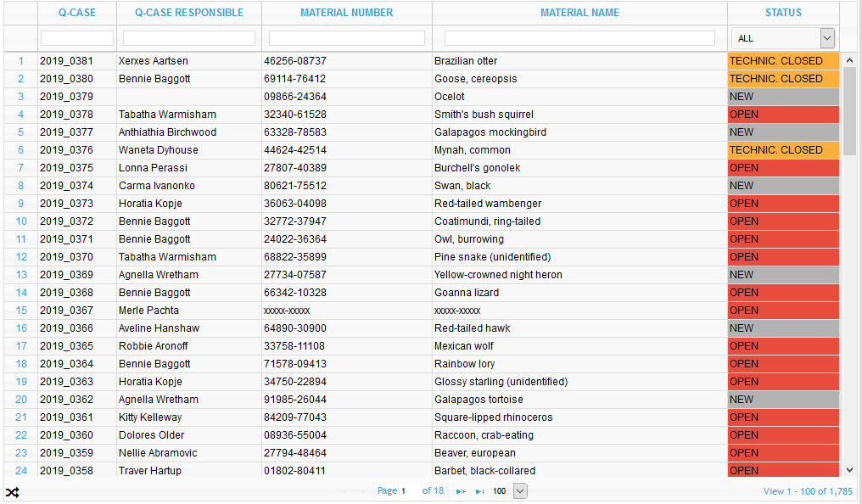Go to next page arrow in pager
The height and width of the screenshot is (504, 862).
pos(462,491)
